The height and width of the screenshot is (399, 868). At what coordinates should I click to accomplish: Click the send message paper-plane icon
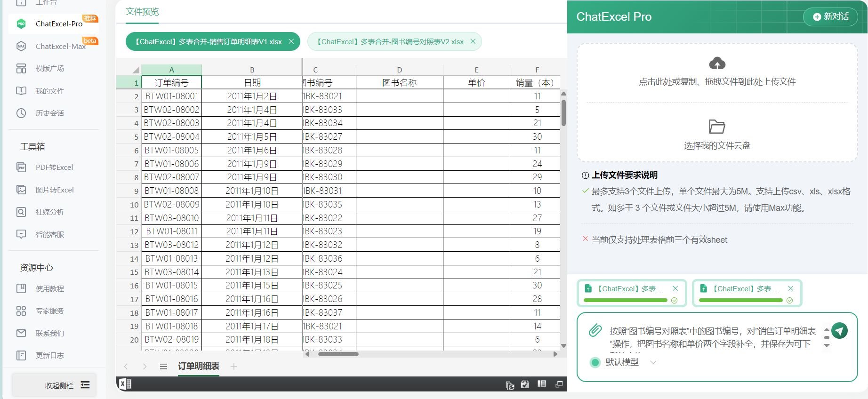pyautogui.click(x=839, y=331)
